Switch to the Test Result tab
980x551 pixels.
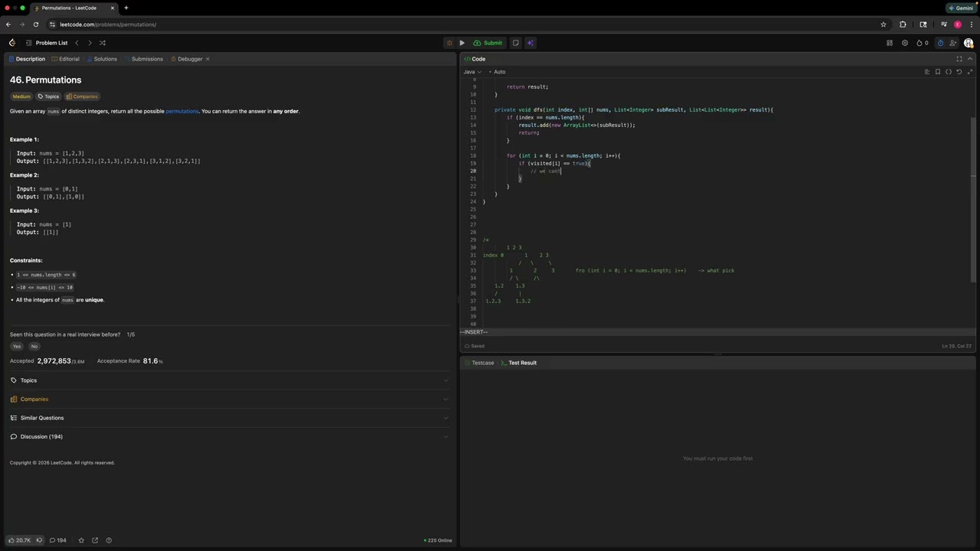coord(518,363)
